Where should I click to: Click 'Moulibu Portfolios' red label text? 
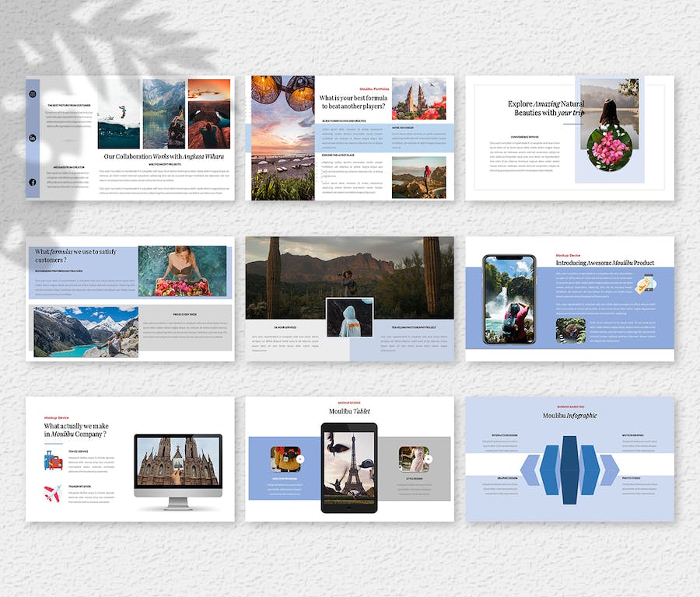pyautogui.click(x=373, y=89)
